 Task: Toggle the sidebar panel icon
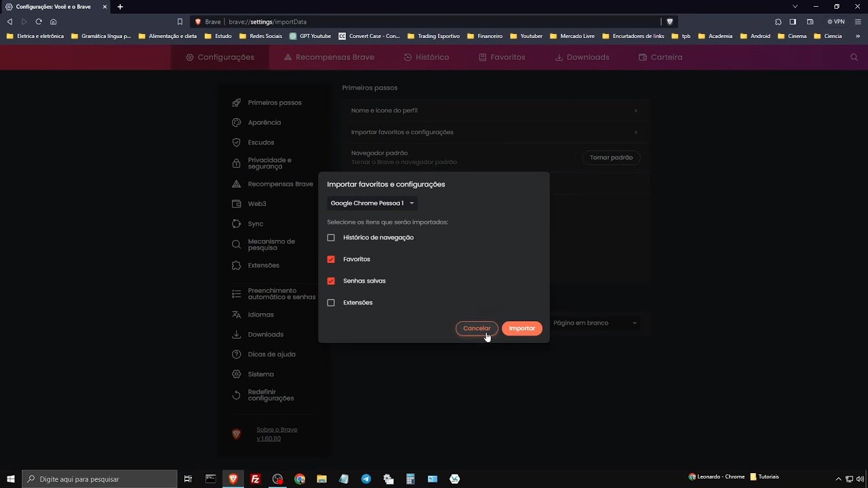[793, 22]
